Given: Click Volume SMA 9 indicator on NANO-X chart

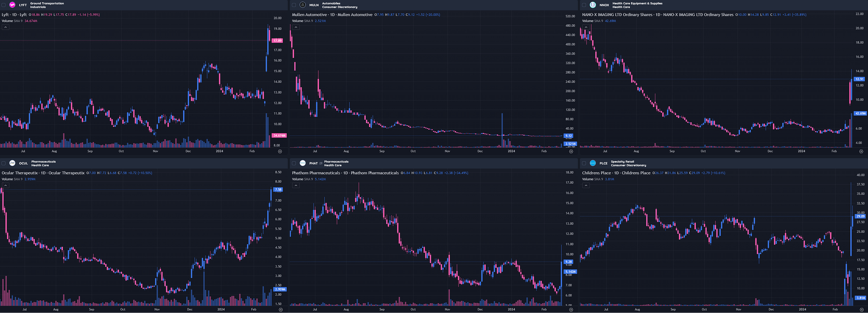Looking at the screenshot, I should click(592, 21).
